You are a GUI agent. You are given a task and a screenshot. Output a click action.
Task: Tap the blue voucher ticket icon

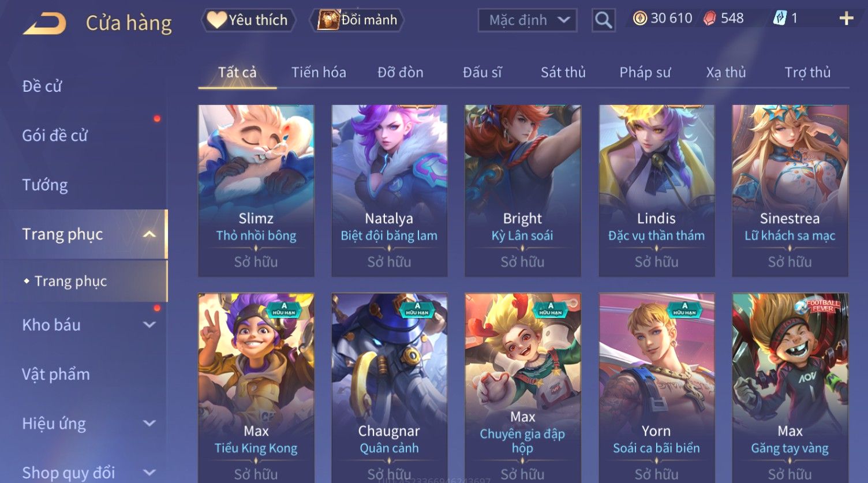point(780,18)
